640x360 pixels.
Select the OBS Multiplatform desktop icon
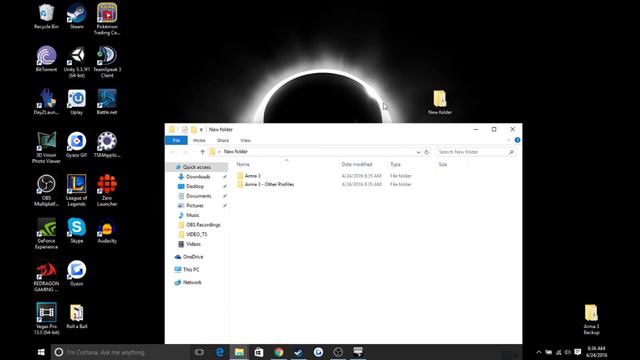pyautogui.click(x=46, y=191)
